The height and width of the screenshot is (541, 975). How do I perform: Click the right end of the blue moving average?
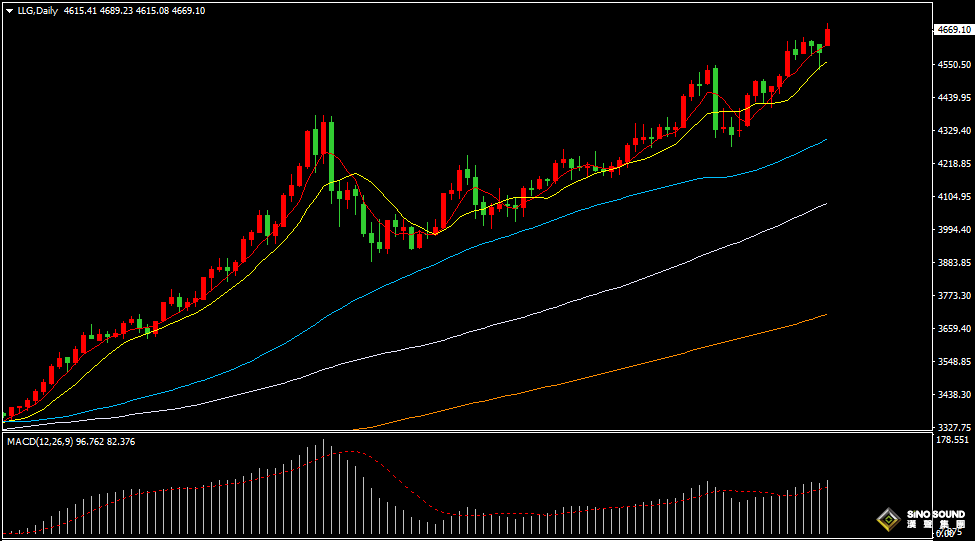click(x=826, y=140)
